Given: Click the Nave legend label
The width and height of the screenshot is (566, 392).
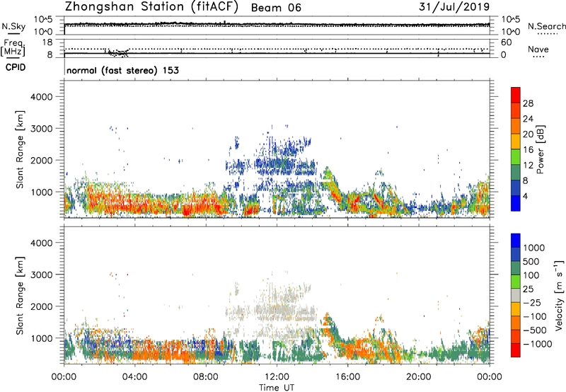Looking at the screenshot, I should 538,50.
